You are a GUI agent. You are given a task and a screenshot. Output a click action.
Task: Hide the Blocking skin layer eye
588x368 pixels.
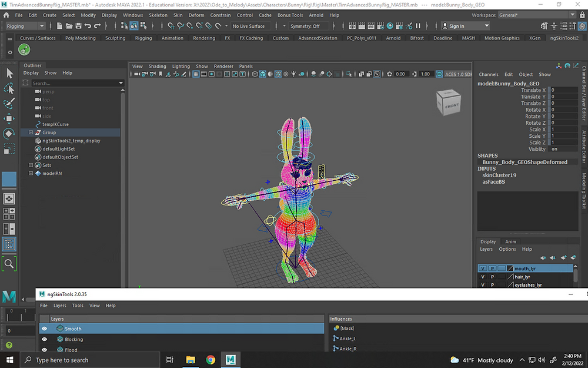coord(45,339)
